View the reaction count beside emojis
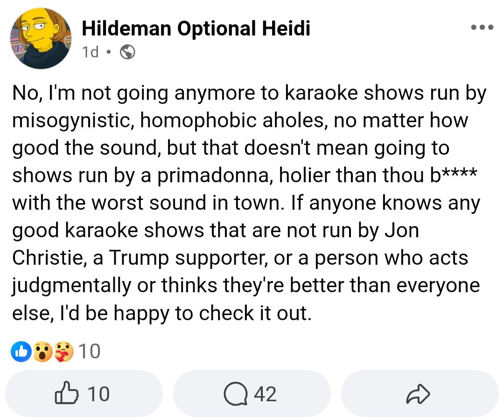 (x=89, y=352)
